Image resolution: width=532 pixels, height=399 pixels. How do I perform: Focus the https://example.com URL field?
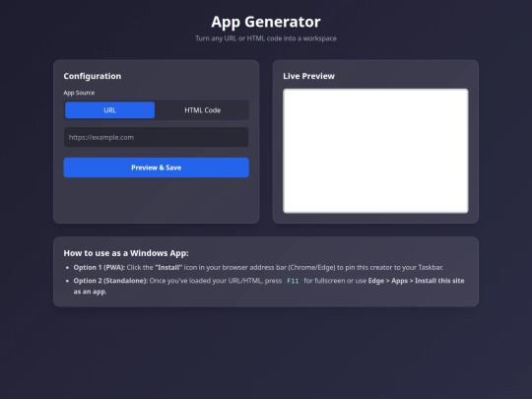pyautogui.click(x=156, y=137)
